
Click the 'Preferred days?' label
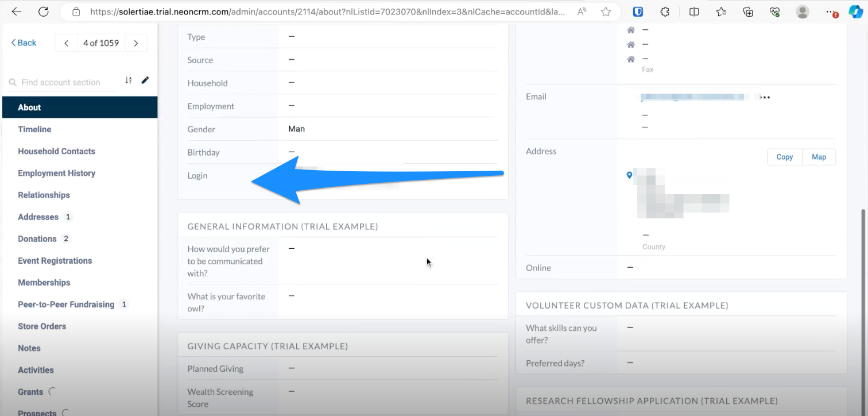point(555,363)
